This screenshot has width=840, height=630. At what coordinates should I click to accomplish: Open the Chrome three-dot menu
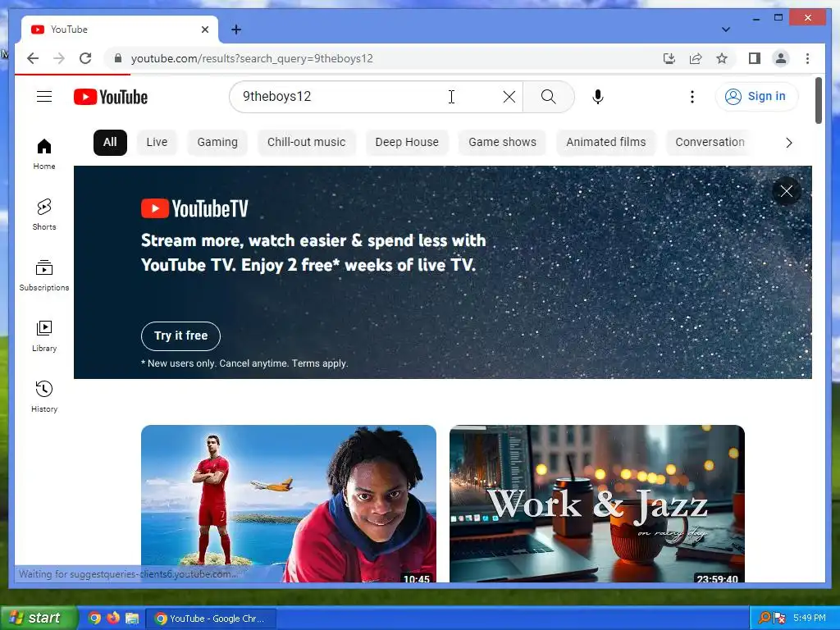click(807, 58)
